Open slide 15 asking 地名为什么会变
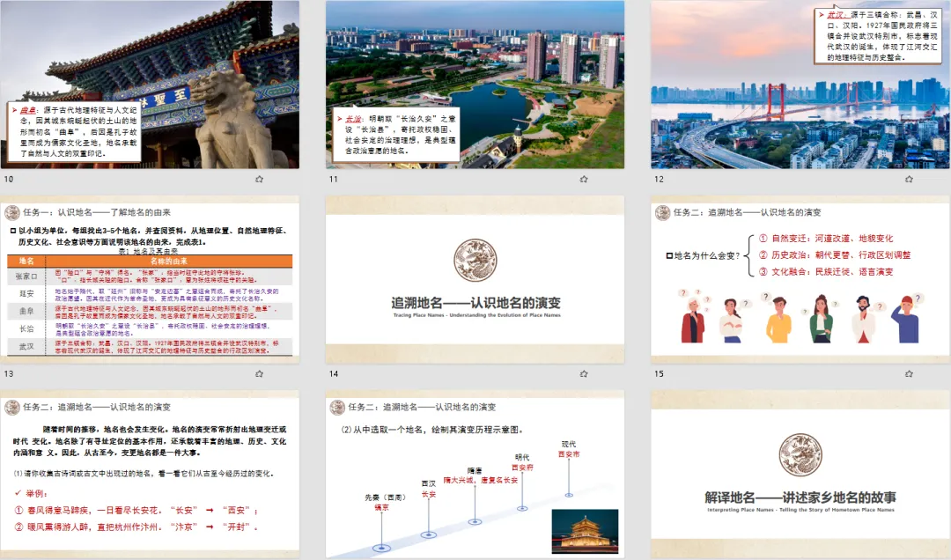Screen dimensions: 951x560 (800, 280)
